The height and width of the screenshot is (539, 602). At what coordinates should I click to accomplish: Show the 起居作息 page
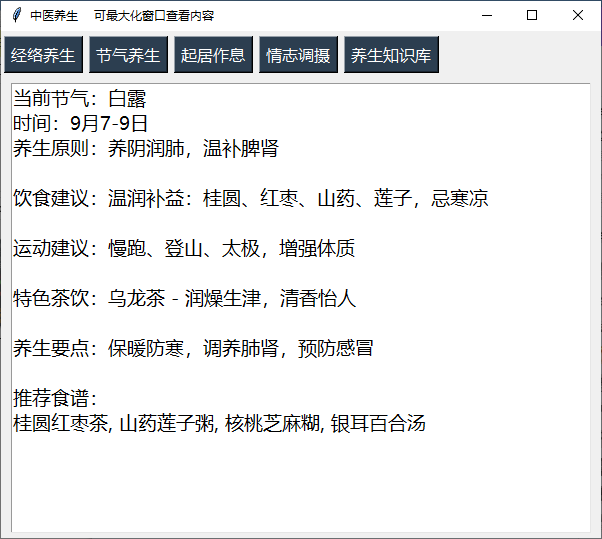tap(213, 55)
